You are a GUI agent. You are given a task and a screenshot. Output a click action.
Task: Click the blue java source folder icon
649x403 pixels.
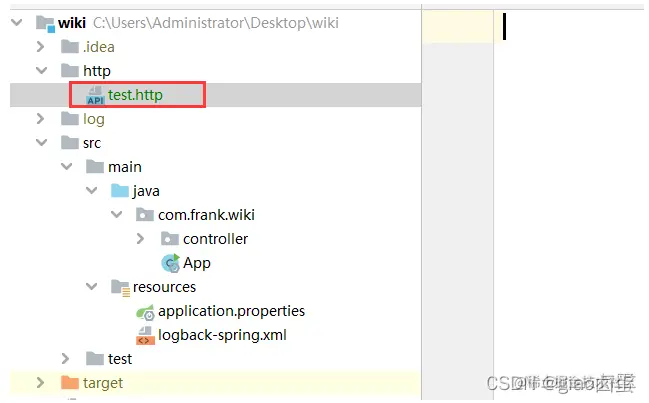pos(120,190)
